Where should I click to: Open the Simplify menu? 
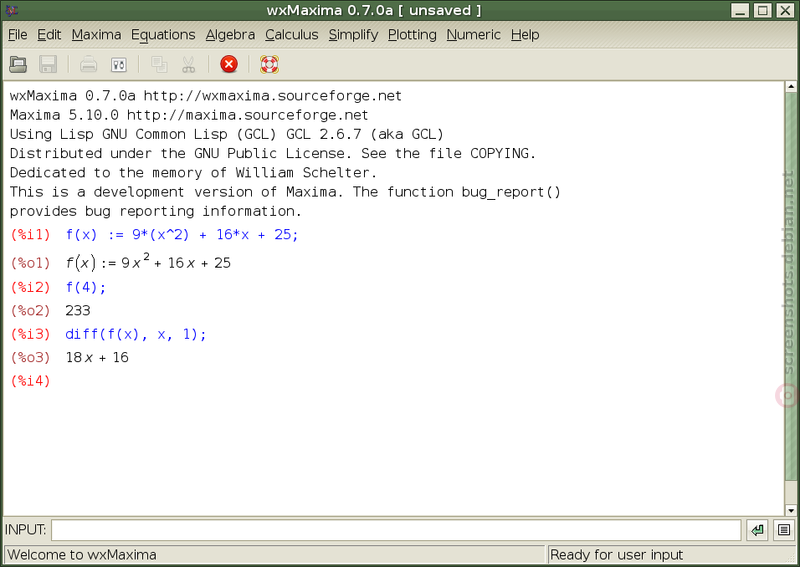[x=353, y=35]
